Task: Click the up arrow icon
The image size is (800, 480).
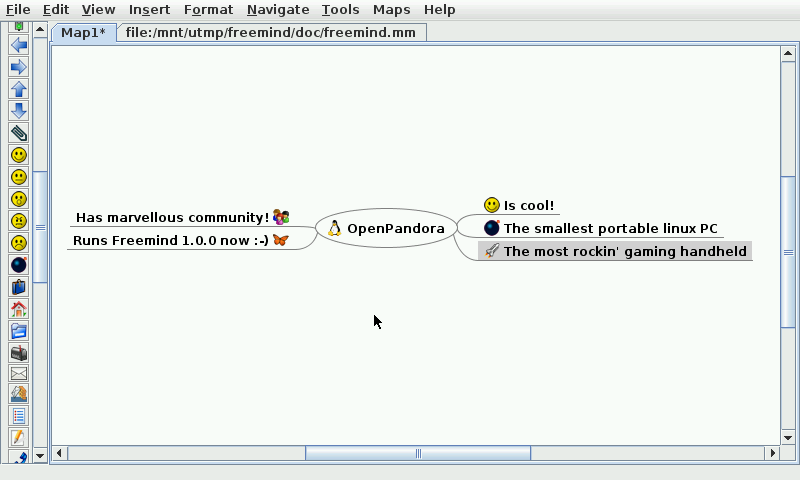Action: [19, 89]
